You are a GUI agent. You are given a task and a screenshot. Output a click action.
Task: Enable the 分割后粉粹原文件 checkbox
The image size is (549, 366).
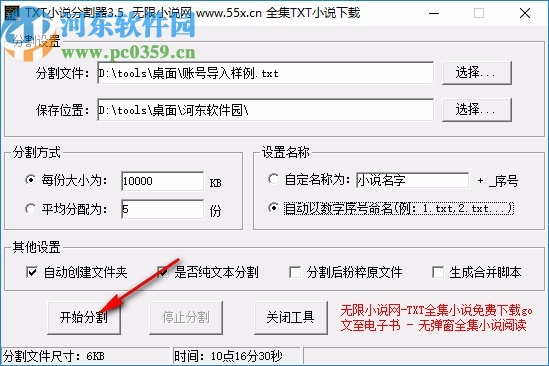[x=294, y=272]
